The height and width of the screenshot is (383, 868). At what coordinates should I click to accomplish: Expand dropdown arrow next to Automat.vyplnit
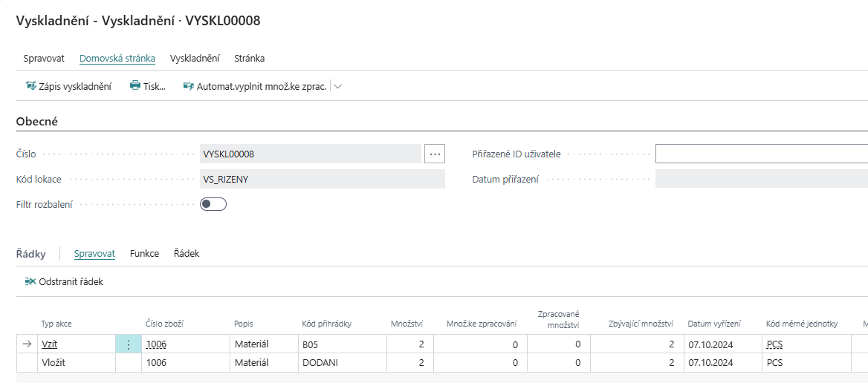[x=338, y=86]
